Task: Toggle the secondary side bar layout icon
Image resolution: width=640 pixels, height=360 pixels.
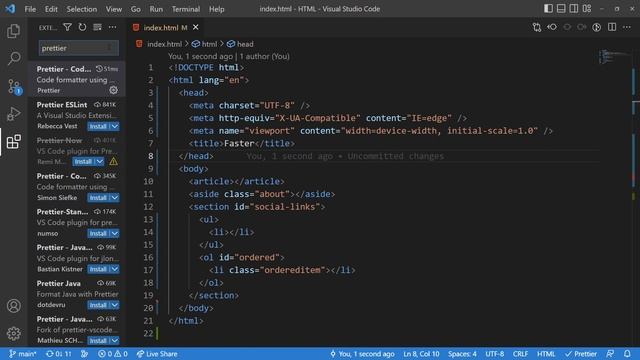Action: (x=573, y=9)
